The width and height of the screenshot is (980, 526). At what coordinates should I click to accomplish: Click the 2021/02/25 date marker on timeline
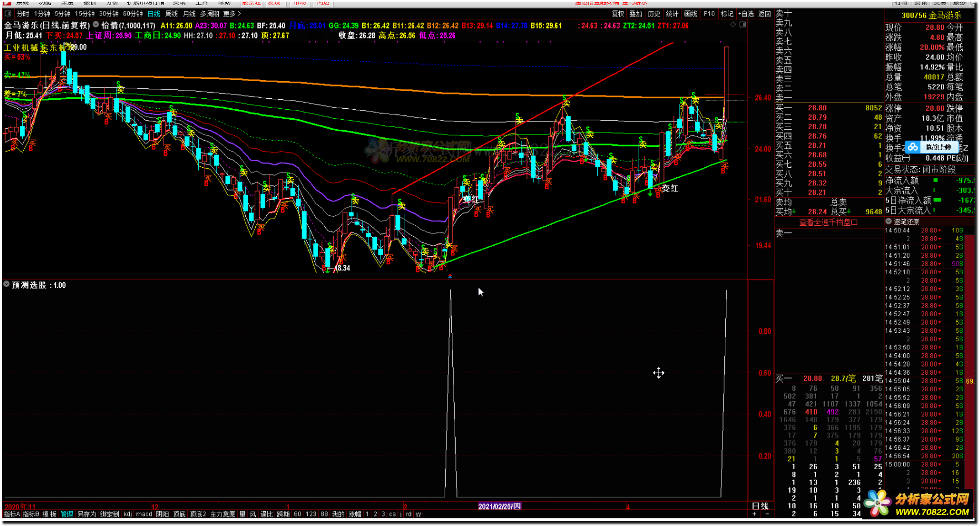click(x=499, y=506)
